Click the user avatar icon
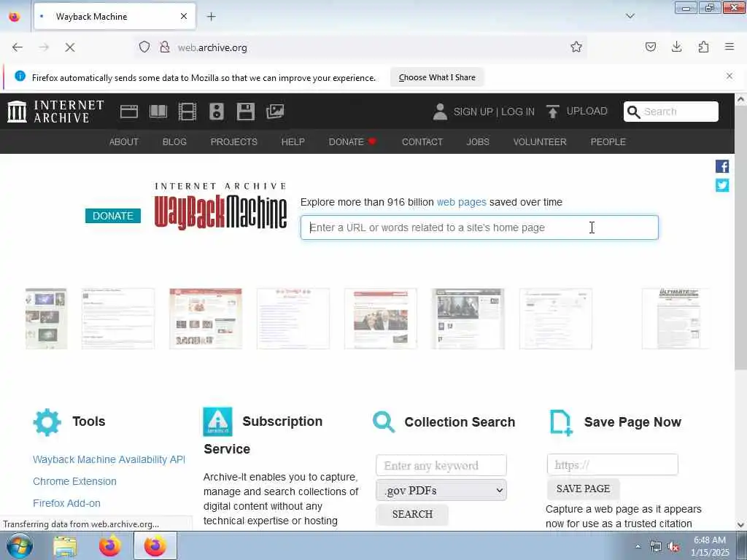747x560 pixels. [440, 112]
